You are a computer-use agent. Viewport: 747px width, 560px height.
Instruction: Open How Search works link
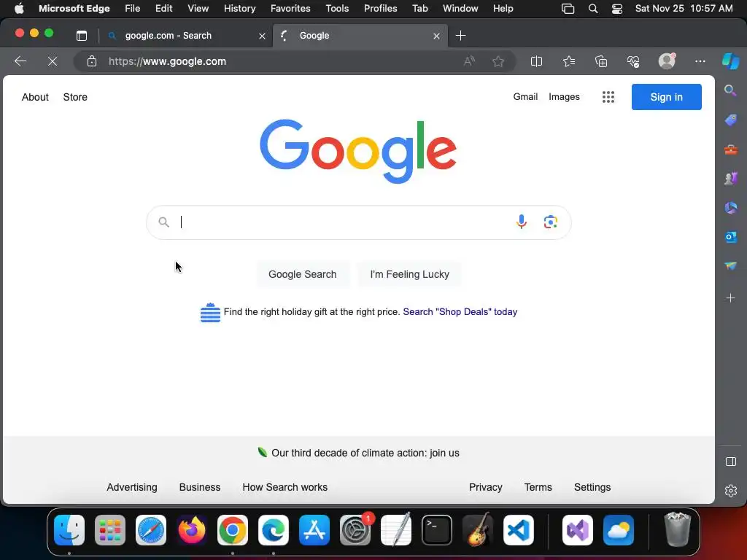285,487
